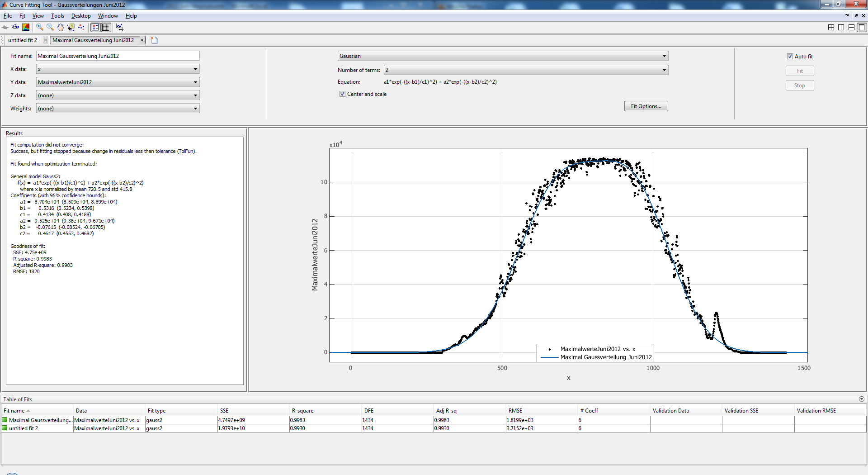Toggle the plot legend icon
Viewport: 868px width, 475px height.
[95, 27]
